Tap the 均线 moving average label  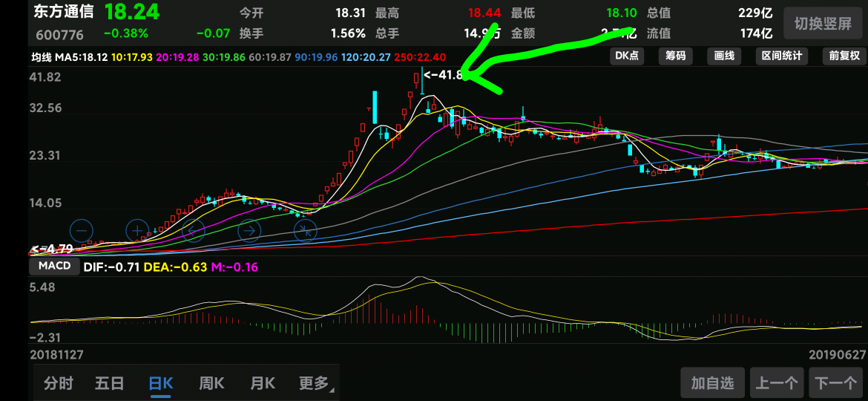[41, 57]
